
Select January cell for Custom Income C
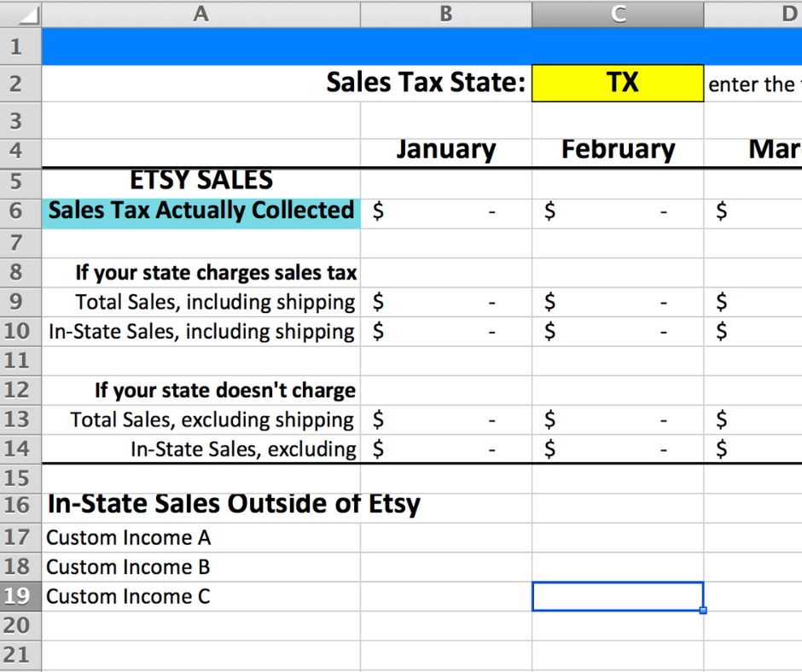coord(445,596)
